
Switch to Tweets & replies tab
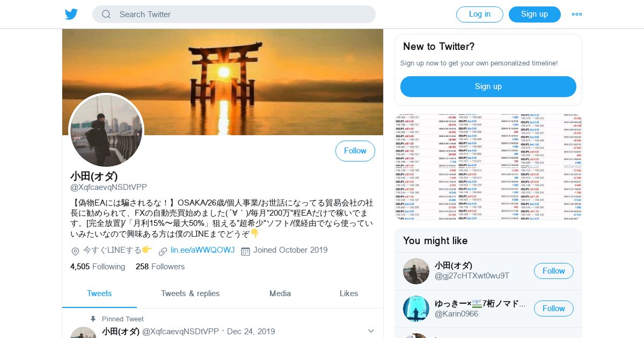tap(191, 293)
